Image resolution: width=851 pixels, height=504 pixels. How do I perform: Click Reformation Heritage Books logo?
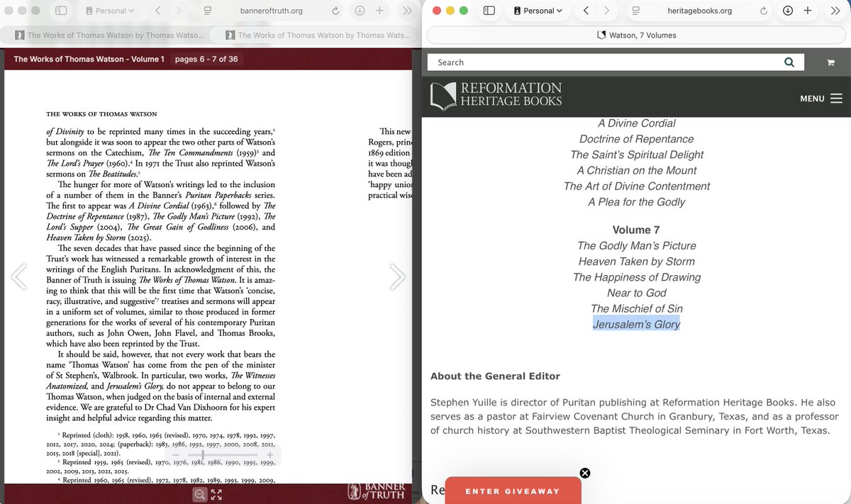click(496, 96)
